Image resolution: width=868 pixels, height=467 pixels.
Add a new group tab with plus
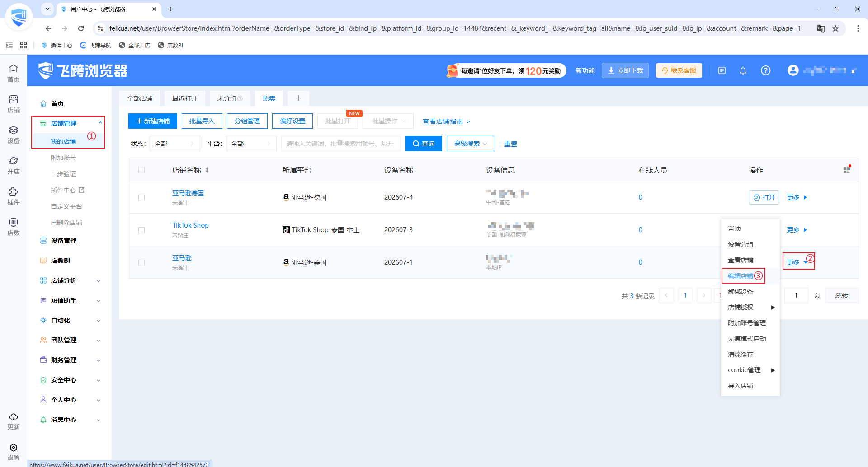[x=298, y=98]
